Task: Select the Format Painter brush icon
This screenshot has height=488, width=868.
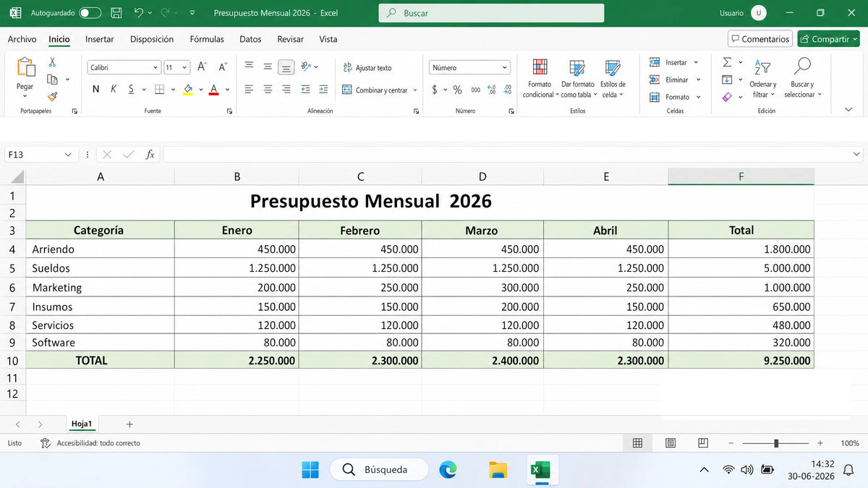Action: pyautogui.click(x=52, y=96)
